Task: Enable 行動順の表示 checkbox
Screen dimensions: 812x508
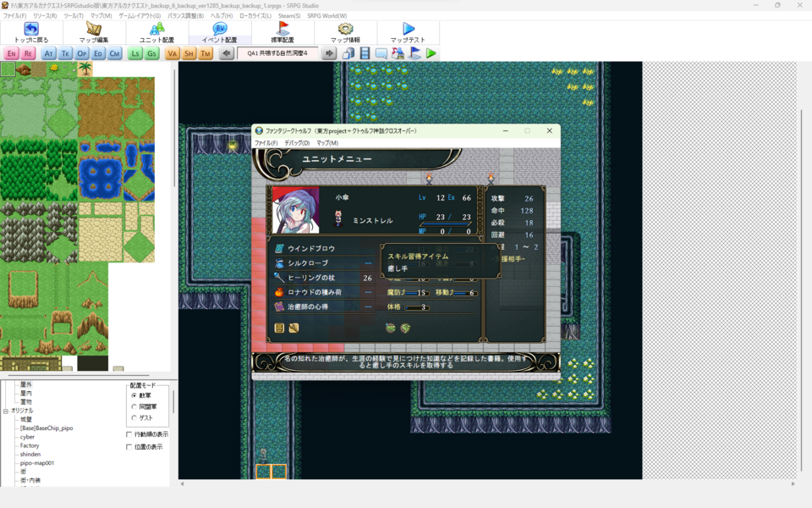Action: click(129, 434)
